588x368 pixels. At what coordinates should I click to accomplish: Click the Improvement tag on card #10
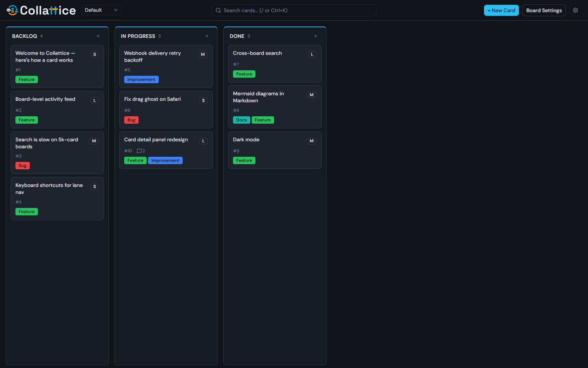click(165, 160)
